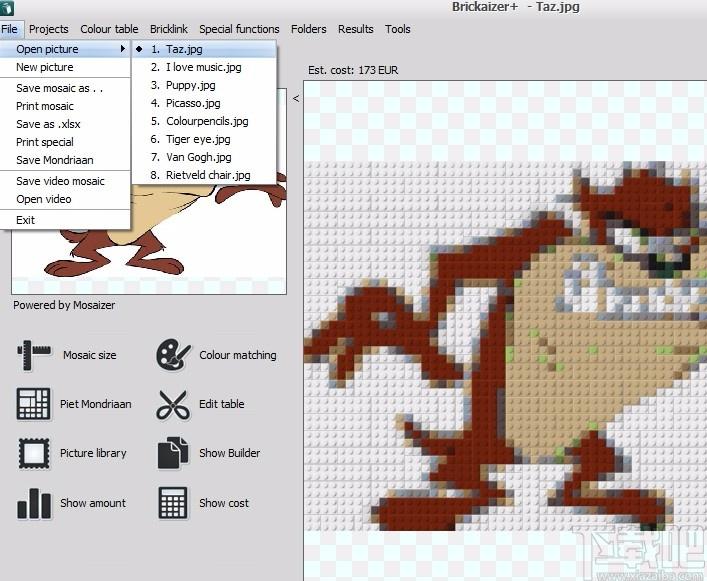Select Open video menu entry
Image resolution: width=707 pixels, height=581 pixels.
pos(65,199)
